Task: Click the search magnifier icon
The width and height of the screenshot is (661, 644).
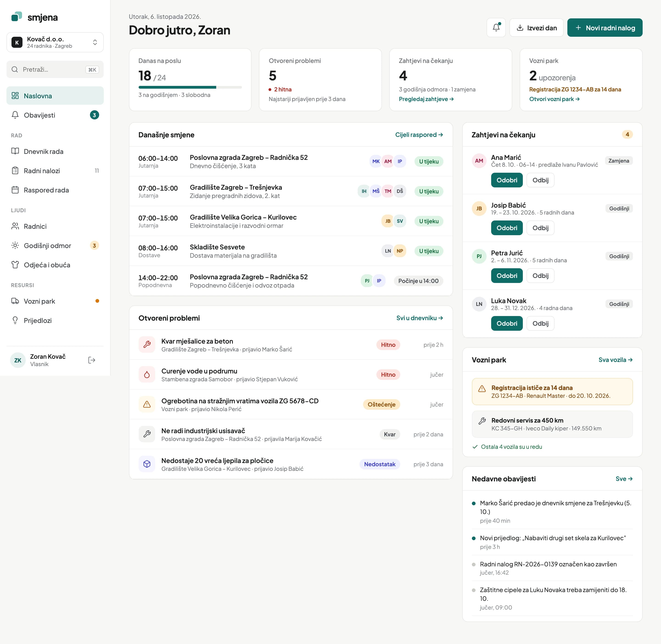Action: 14,69
